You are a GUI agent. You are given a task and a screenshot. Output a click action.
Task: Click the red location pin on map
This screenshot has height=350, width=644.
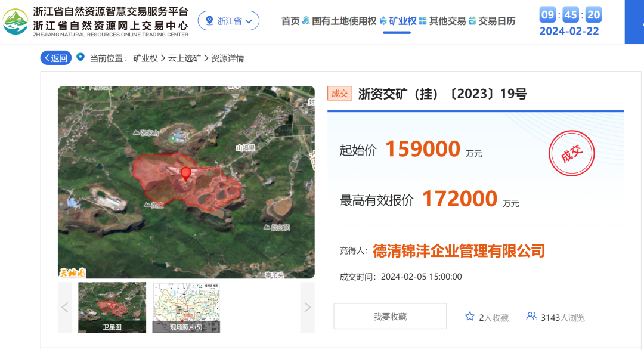(186, 173)
